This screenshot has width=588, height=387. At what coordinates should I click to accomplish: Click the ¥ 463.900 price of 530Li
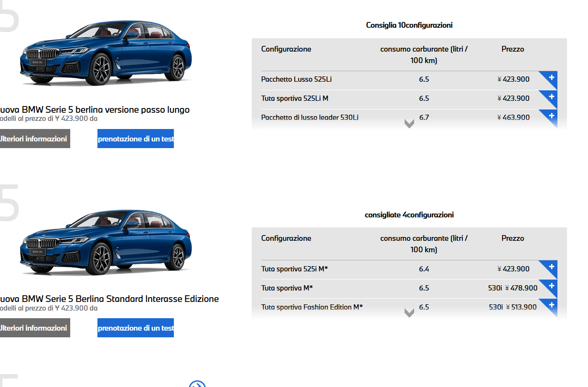coord(513,118)
